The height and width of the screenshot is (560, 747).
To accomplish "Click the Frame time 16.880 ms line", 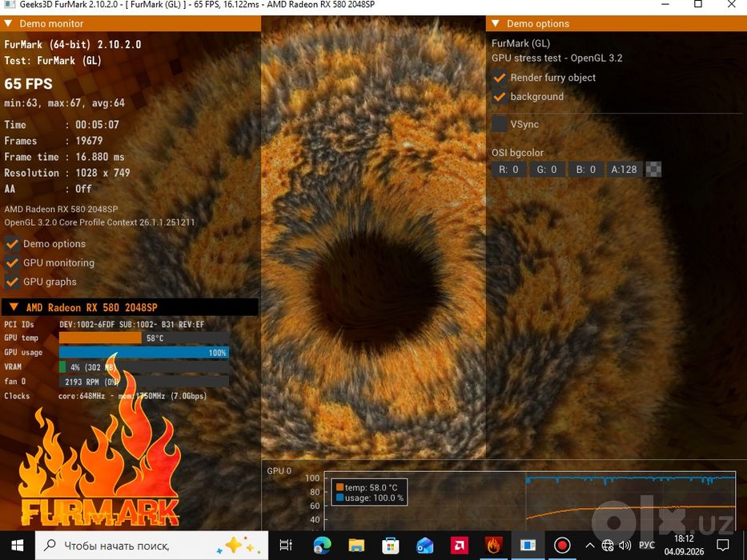I will tap(64, 157).
